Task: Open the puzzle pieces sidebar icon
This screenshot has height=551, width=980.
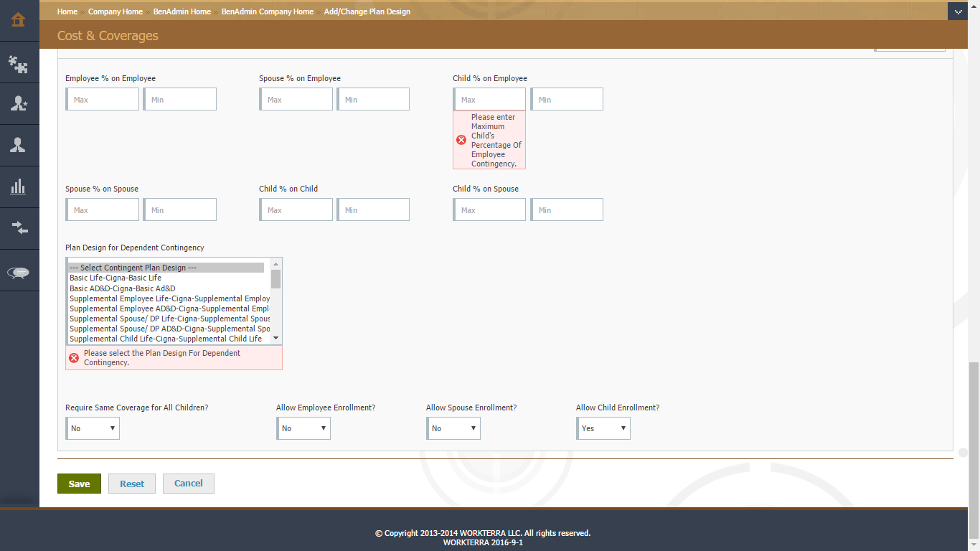Action: [x=19, y=65]
